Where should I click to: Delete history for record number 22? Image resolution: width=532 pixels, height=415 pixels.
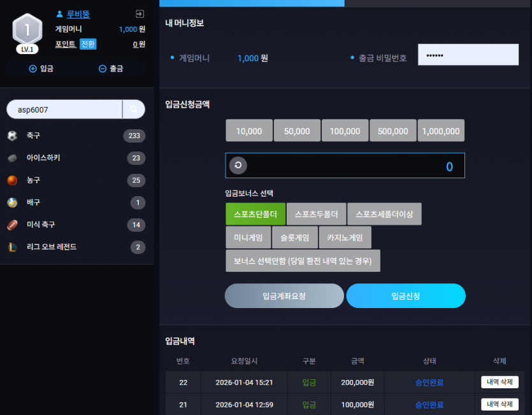tap(500, 382)
